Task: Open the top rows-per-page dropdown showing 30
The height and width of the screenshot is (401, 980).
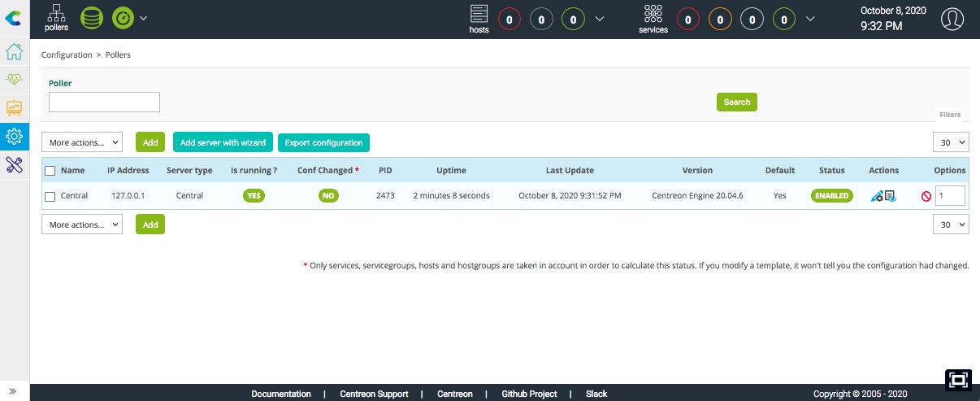Action: (951, 142)
